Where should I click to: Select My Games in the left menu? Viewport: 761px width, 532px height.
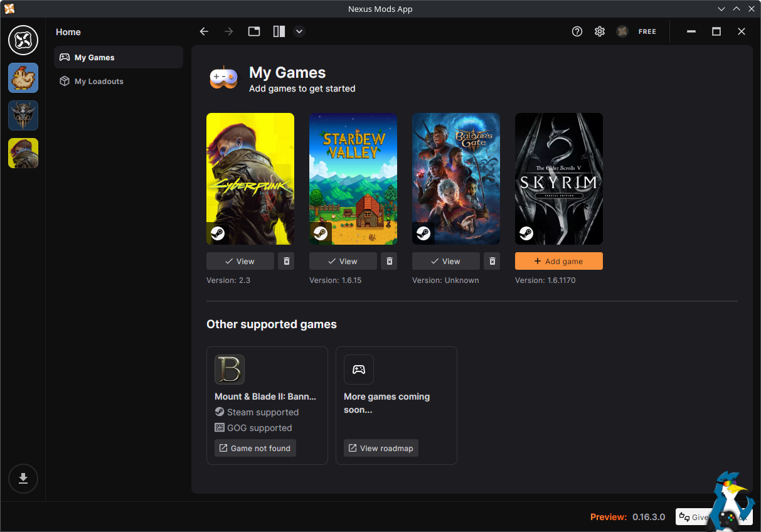pos(119,57)
